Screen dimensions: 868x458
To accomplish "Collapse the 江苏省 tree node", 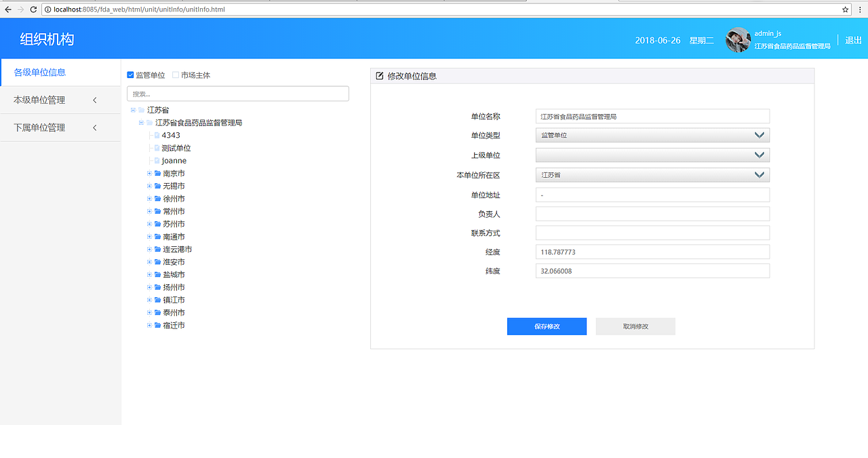I will (x=132, y=109).
